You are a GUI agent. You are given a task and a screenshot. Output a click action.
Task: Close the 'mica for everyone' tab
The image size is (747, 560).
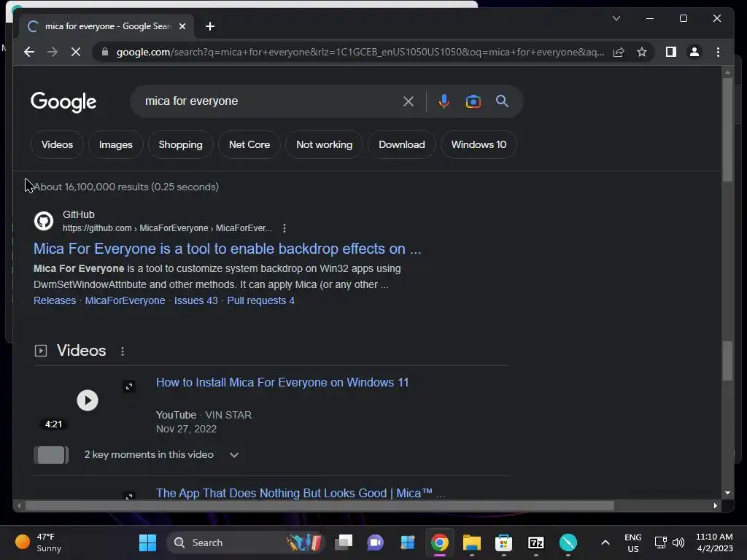point(182,26)
